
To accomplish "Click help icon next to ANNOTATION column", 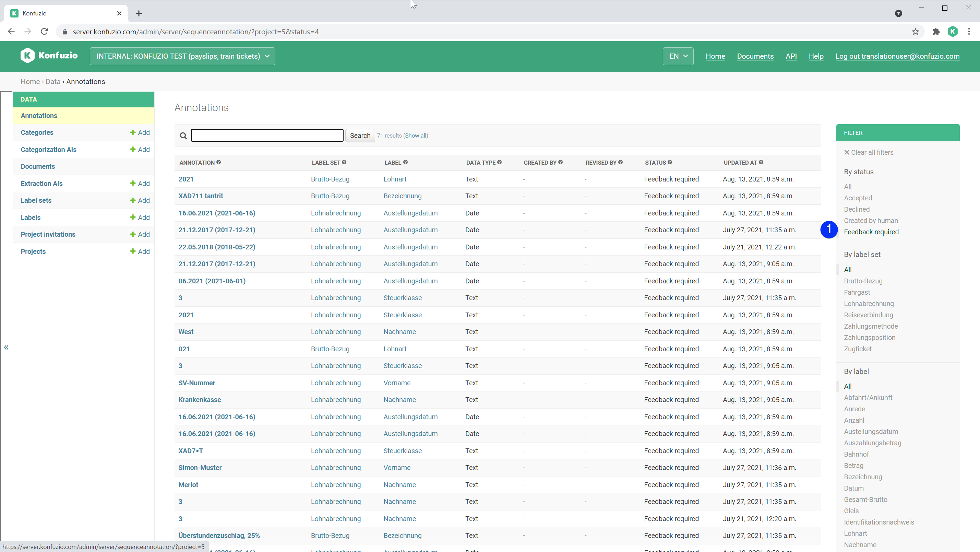I will coord(219,162).
